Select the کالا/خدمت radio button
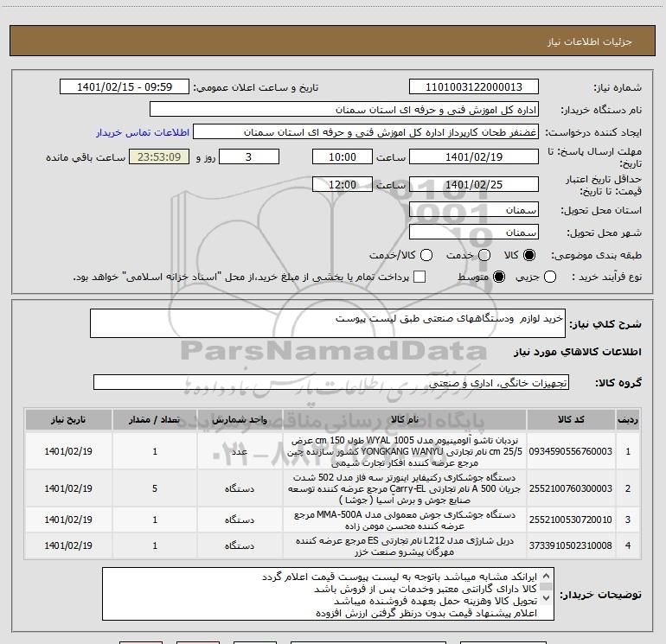 426,255
